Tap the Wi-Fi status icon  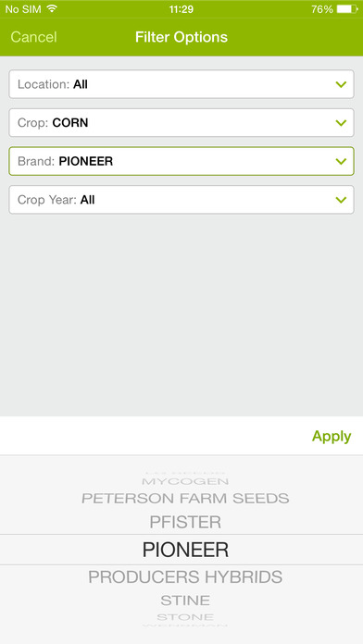tap(52, 9)
